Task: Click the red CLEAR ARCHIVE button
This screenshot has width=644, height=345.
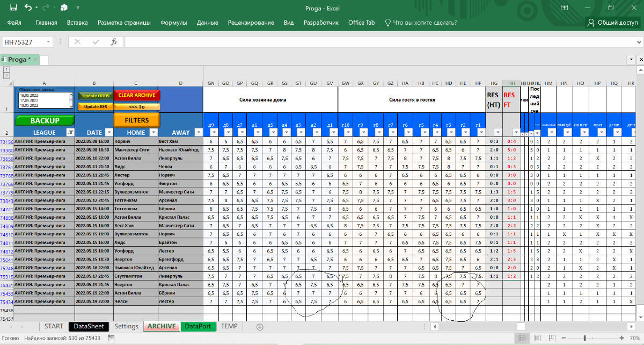Action: pos(137,96)
